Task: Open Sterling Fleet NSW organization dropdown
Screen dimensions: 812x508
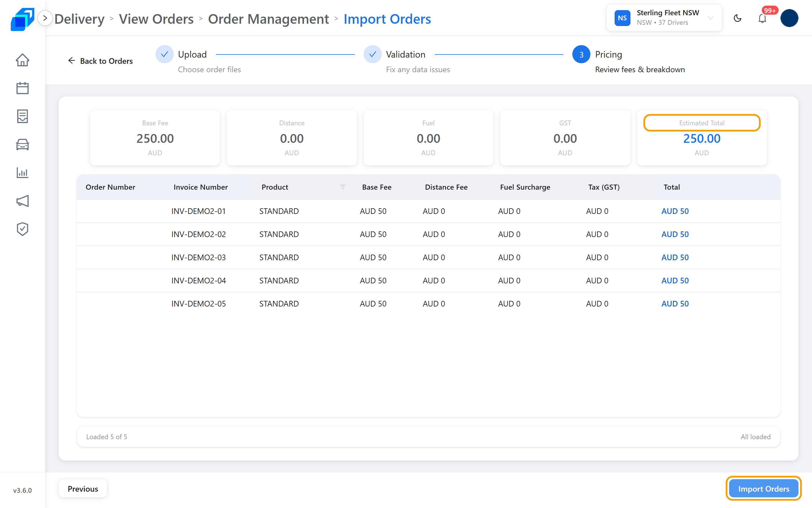Action: tap(664, 18)
